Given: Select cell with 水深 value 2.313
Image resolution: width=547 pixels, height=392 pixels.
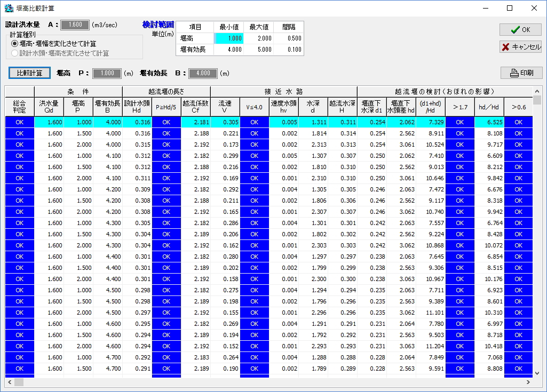Looking at the screenshot, I should click(313, 145).
